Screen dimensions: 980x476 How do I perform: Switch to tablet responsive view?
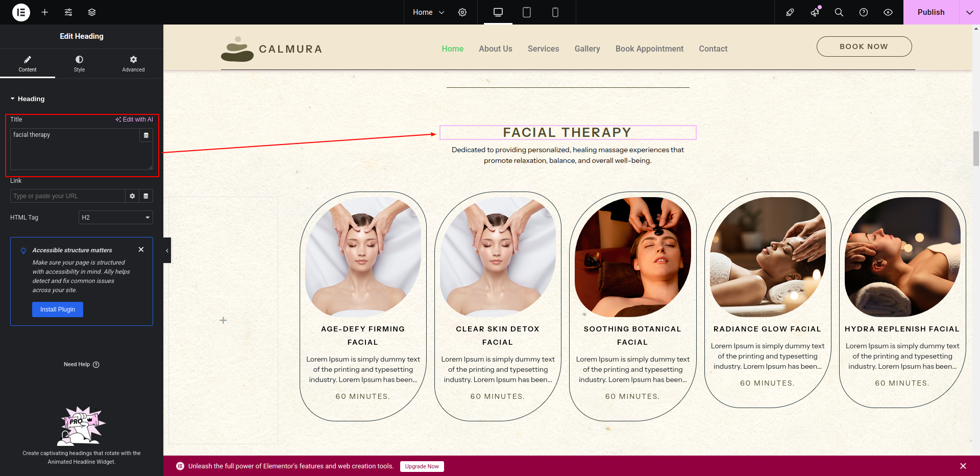[527, 12]
